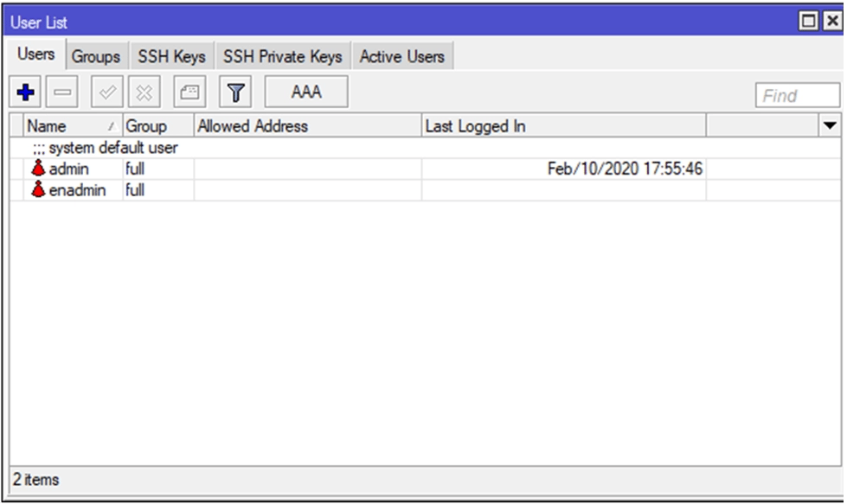
Task: Click the red admin user icon
Action: [38, 169]
